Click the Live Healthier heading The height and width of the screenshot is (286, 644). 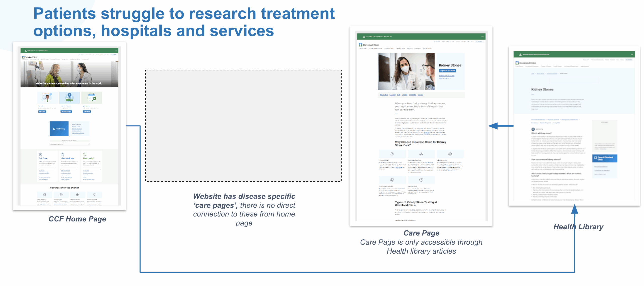pos(68,158)
